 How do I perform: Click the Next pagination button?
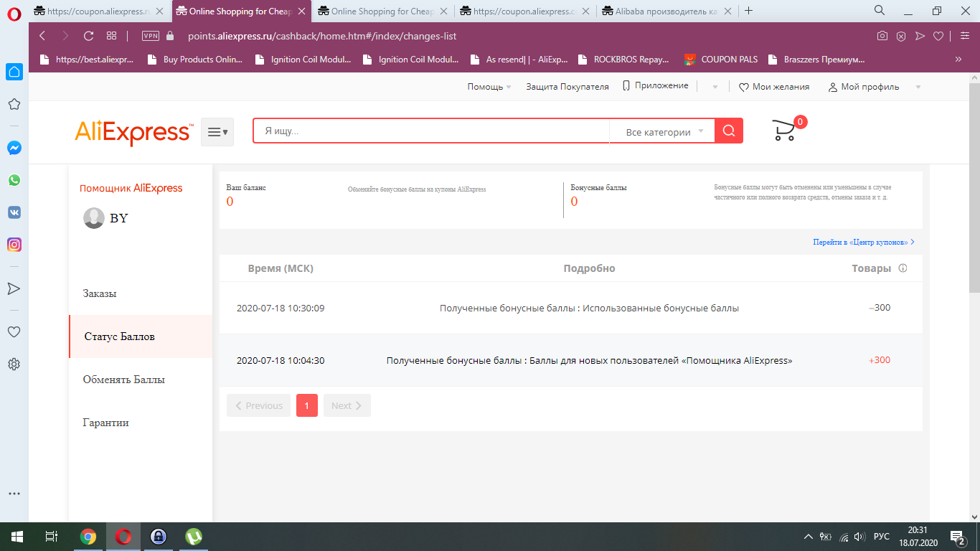click(347, 405)
